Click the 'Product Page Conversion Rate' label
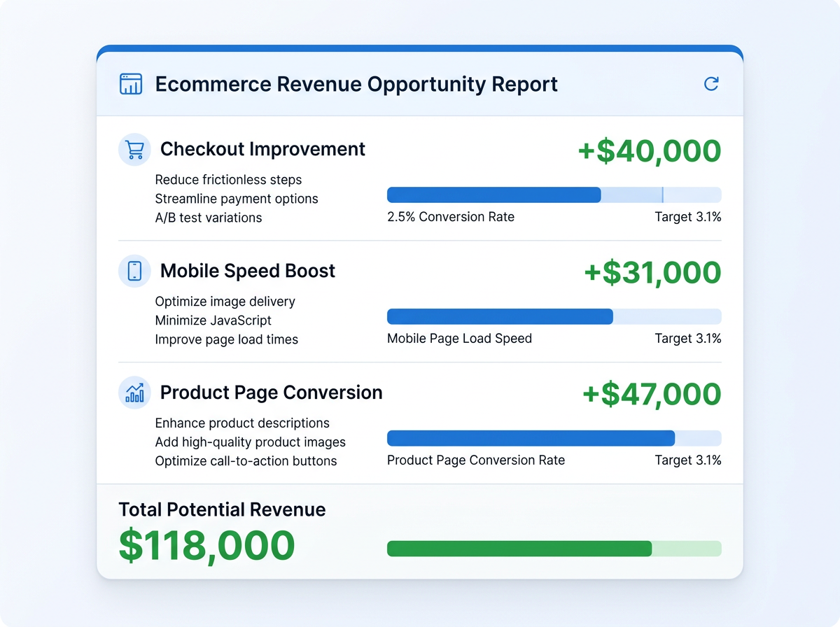 [476, 460]
